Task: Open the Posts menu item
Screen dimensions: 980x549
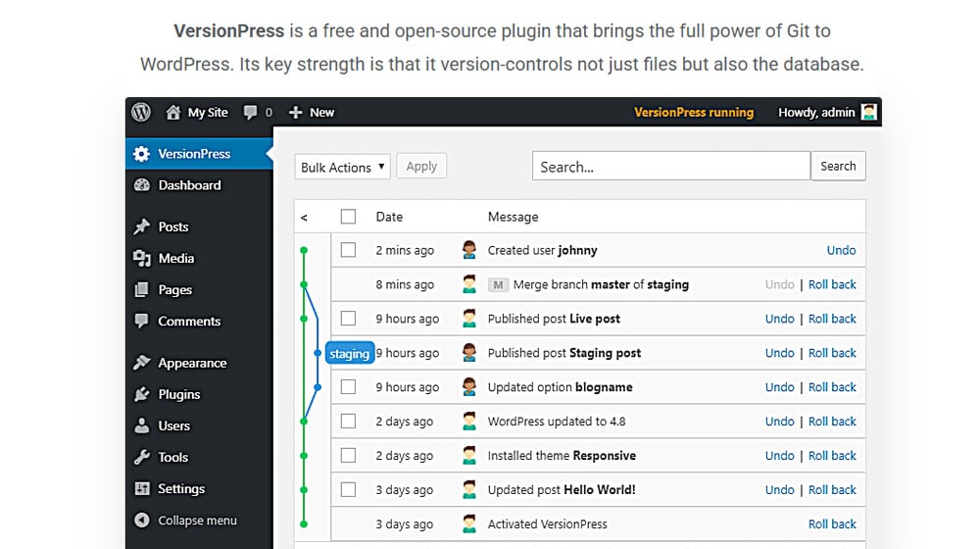Action: coord(173,226)
